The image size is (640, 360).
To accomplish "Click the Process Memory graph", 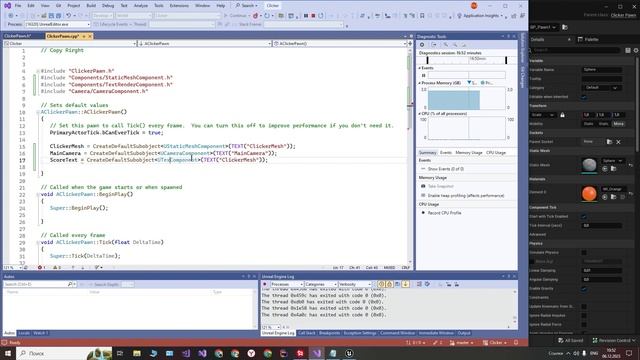I will (466, 99).
